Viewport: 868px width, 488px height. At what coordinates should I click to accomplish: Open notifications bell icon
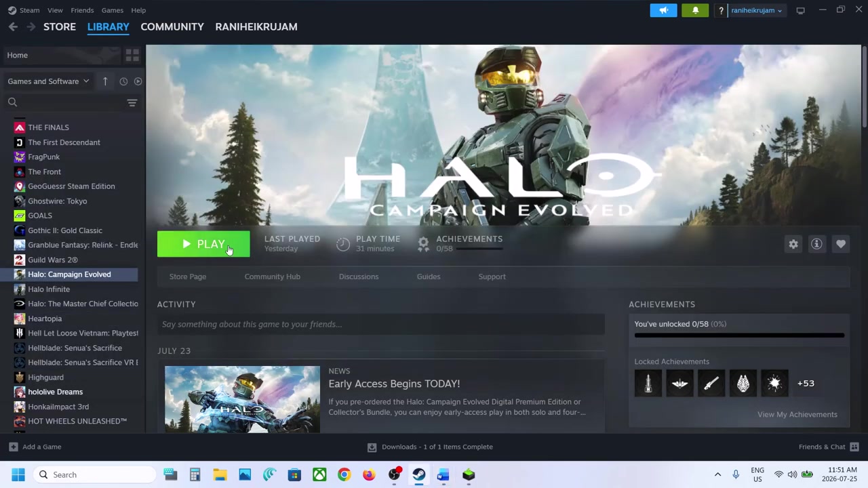click(695, 10)
